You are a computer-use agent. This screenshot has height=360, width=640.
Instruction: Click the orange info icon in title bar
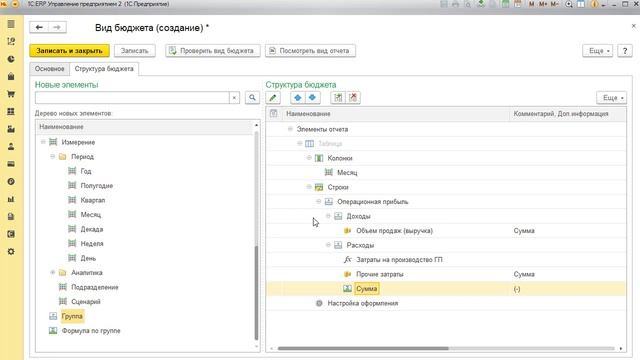[x=594, y=4]
